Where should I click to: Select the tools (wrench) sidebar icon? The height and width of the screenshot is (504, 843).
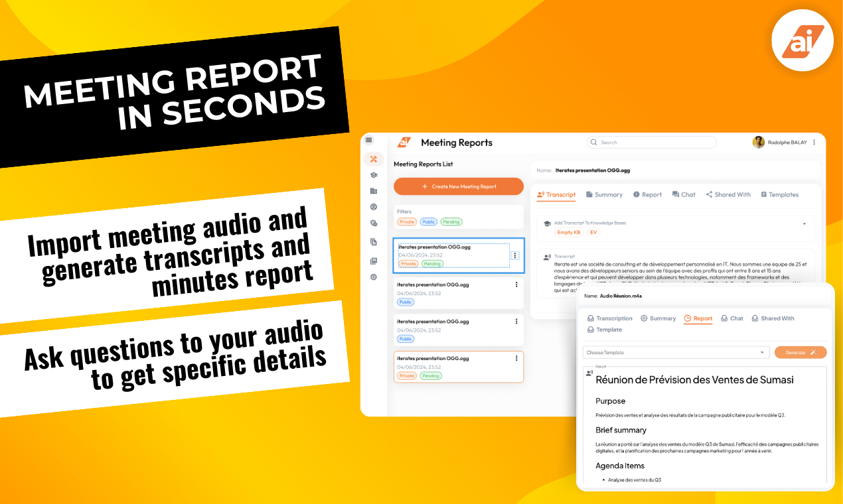[x=374, y=159]
